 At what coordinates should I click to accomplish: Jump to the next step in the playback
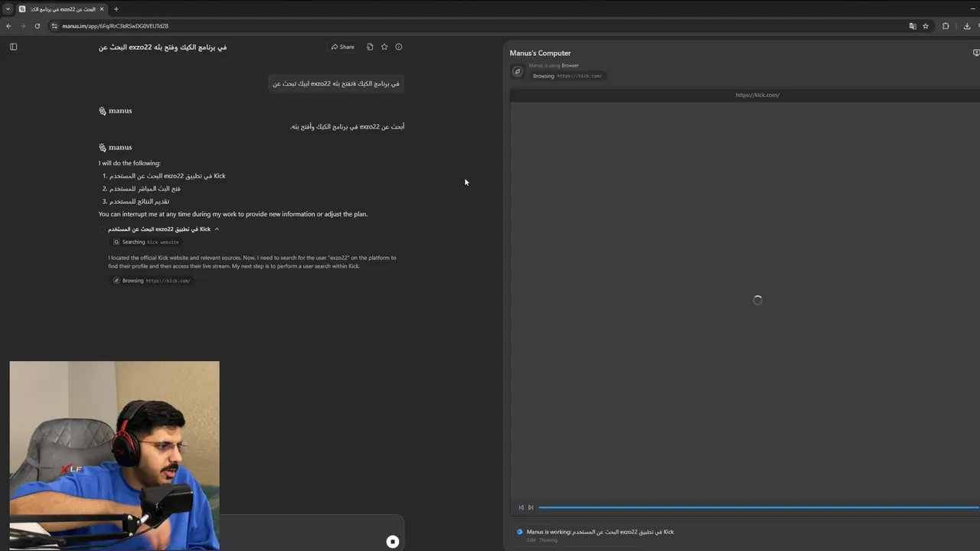[x=531, y=507]
